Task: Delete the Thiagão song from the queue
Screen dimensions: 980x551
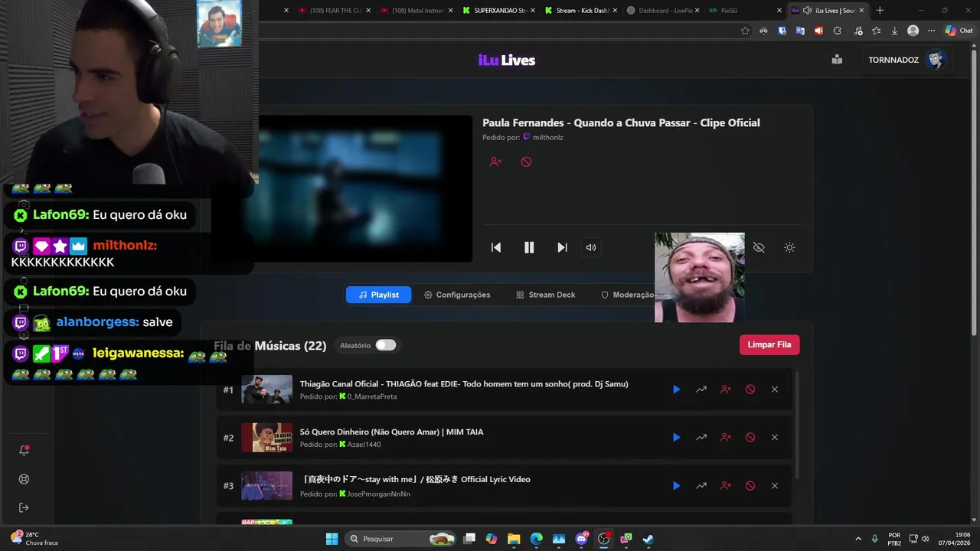Action: click(x=775, y=390)
